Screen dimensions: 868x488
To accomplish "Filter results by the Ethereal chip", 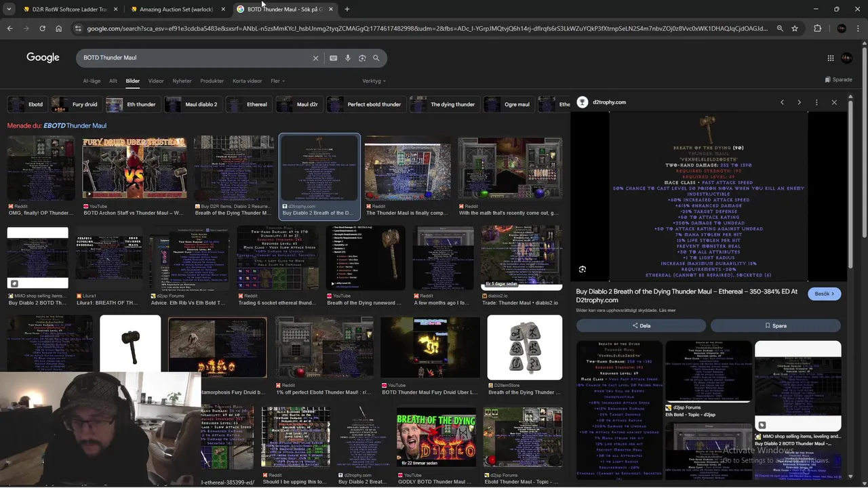I will pos(248,104).
